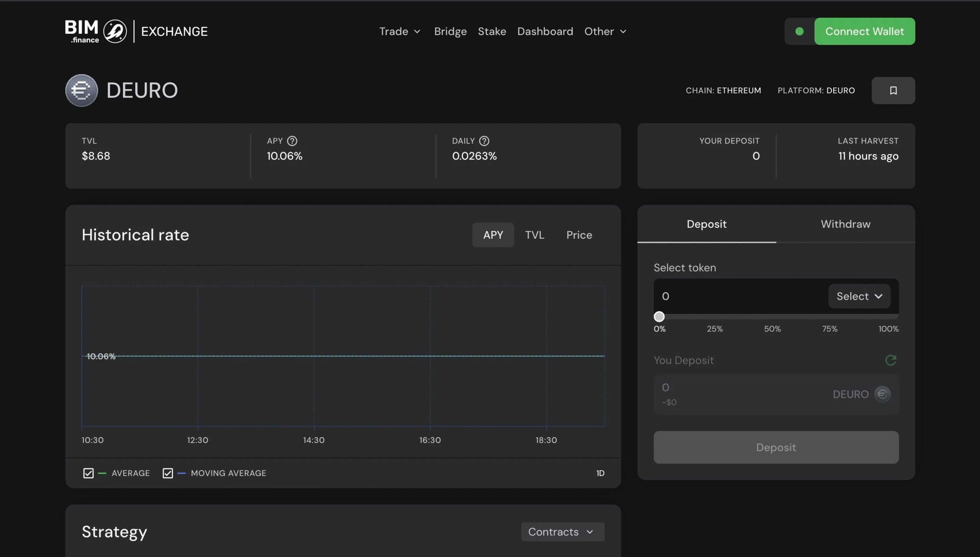Open the Dashboard page
The height and width of the screenshot is (557, 980).
tap(545, 31)
